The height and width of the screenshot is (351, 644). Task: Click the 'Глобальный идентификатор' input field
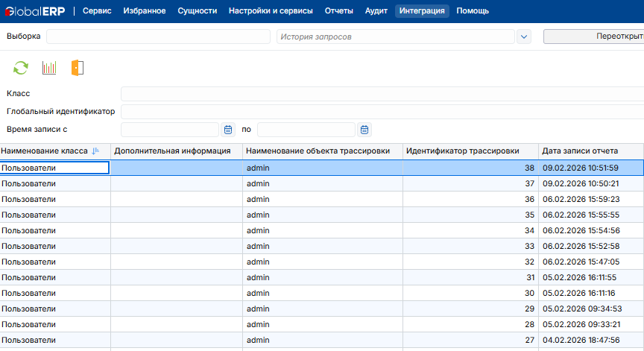pos(382,112)
